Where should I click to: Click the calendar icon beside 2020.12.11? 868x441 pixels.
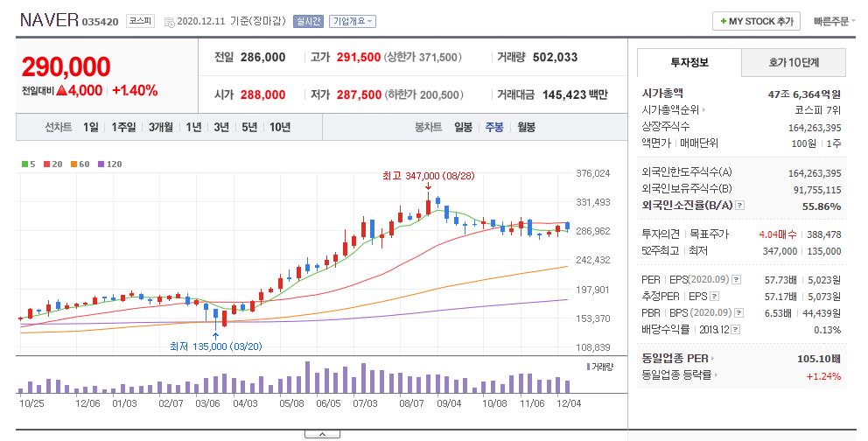(x=169, y=23)
